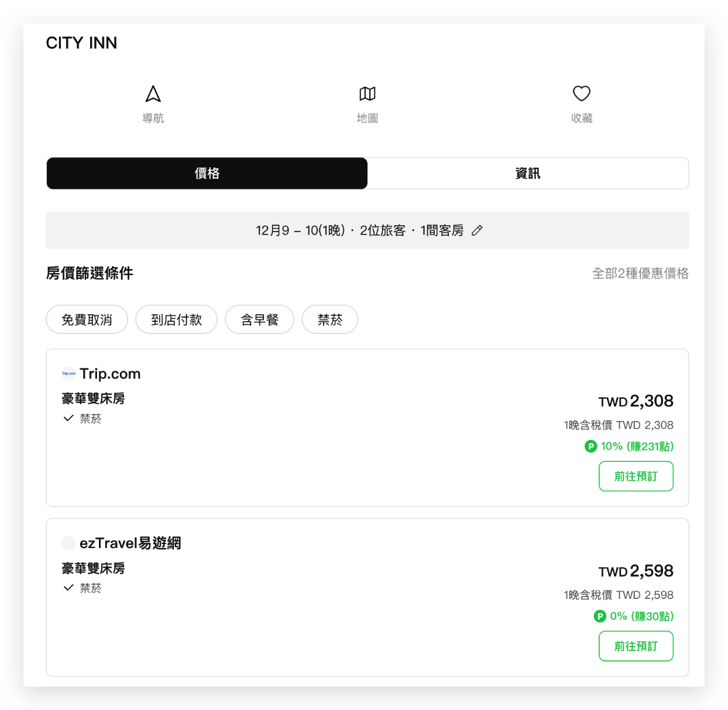Image resolution: width=728 pixels, height=710 pixels.
Task: Switch to the 價格 tab
Action: point(207,173)
